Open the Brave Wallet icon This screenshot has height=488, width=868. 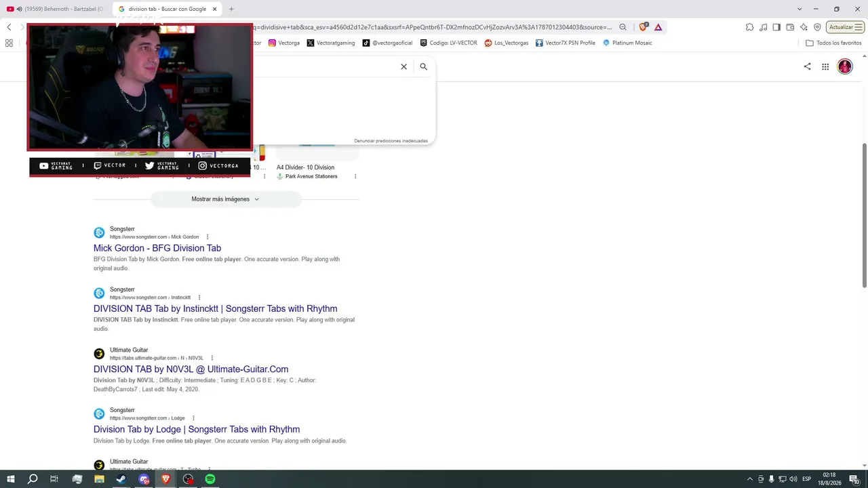(x=790, y=27)
